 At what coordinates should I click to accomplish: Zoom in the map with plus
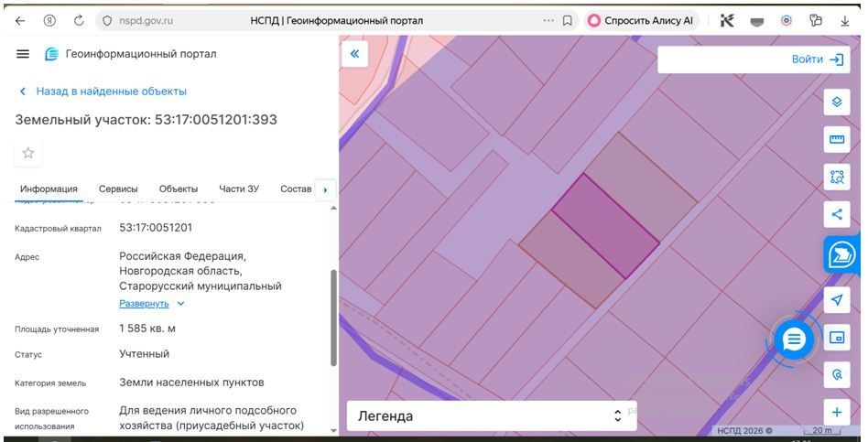[837, 413]
